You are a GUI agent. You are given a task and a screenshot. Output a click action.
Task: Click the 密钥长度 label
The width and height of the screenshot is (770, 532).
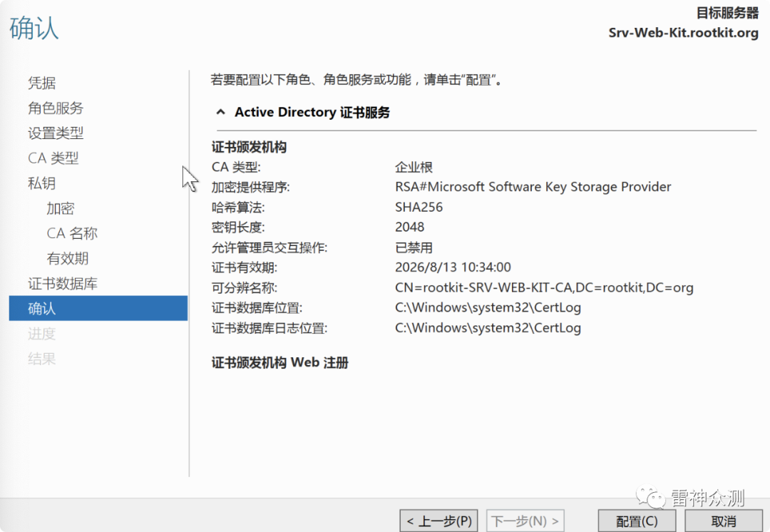pos(238,227)
